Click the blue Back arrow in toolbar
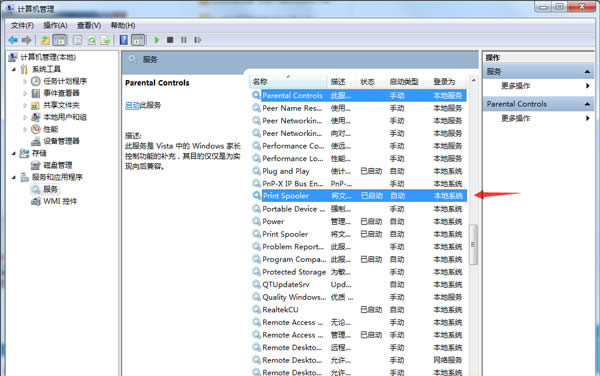The width and height of the screenshot is (600, 376). [13, 40]
